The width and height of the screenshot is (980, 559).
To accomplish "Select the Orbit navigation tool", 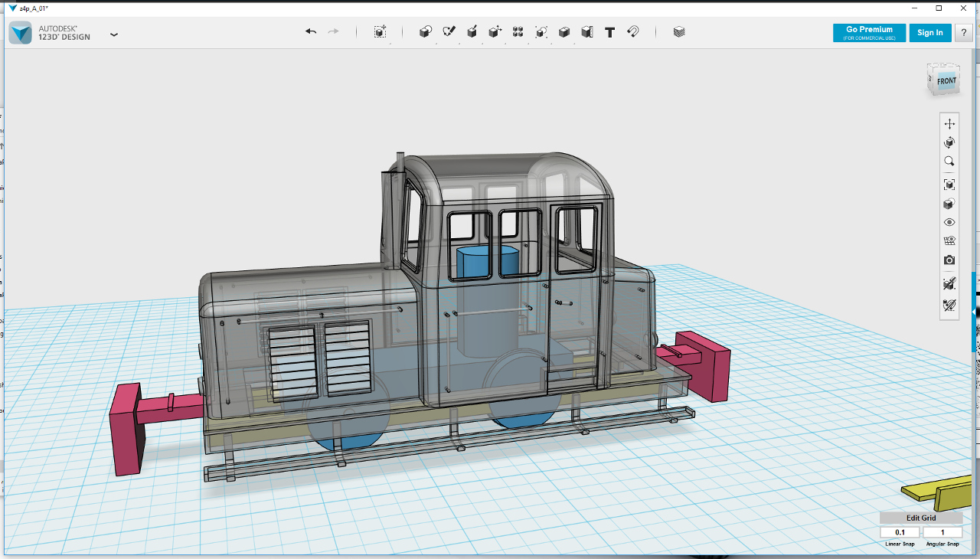I will tap(949, 142).
